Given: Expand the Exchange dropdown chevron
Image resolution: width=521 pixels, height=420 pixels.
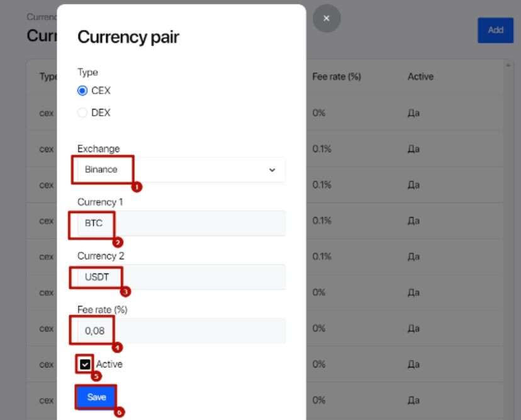Looking at the screenshot, I should pos(272,170).
